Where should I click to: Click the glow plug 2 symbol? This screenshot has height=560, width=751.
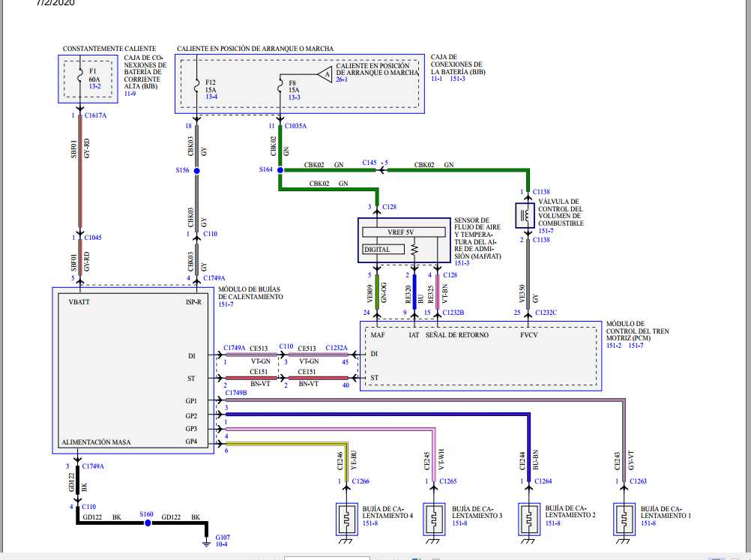point(529,520)
